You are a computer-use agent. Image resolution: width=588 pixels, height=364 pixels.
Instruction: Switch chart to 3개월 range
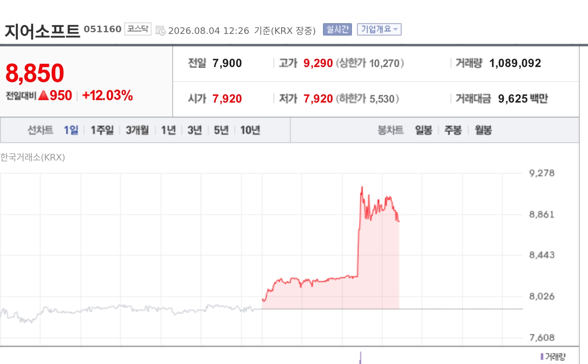click(x=137, y=130)
